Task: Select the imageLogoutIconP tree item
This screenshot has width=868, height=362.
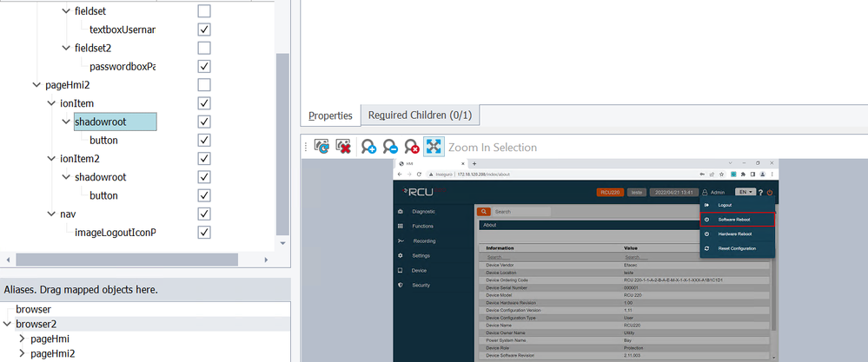Action: click(x=116, y=232)
